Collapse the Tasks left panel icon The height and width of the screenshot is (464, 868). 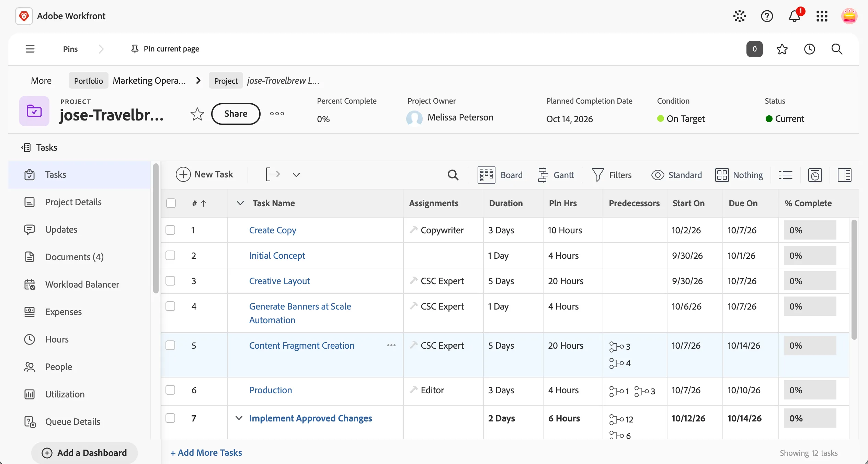coord(26,148)
